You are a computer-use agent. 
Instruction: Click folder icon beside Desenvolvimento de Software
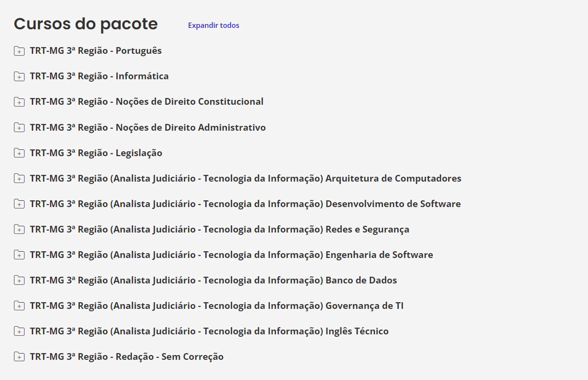19,204
